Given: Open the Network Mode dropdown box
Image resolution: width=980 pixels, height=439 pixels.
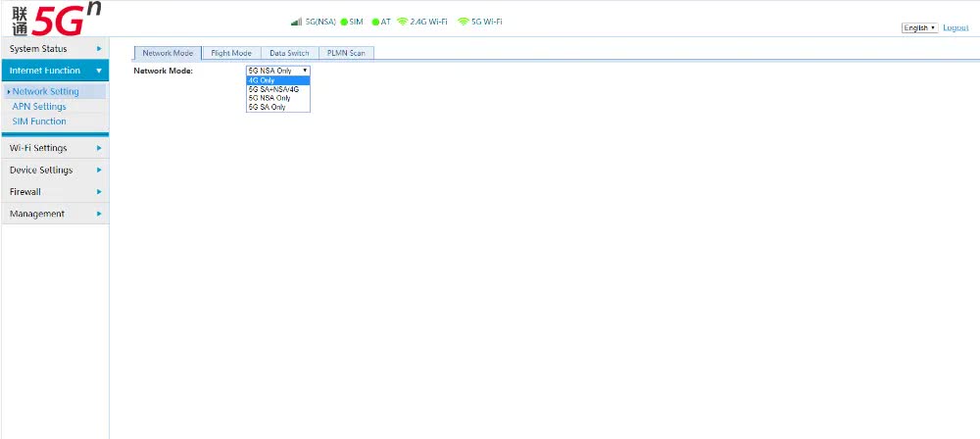Looking at the screenshot, I should tap(278, 71).
